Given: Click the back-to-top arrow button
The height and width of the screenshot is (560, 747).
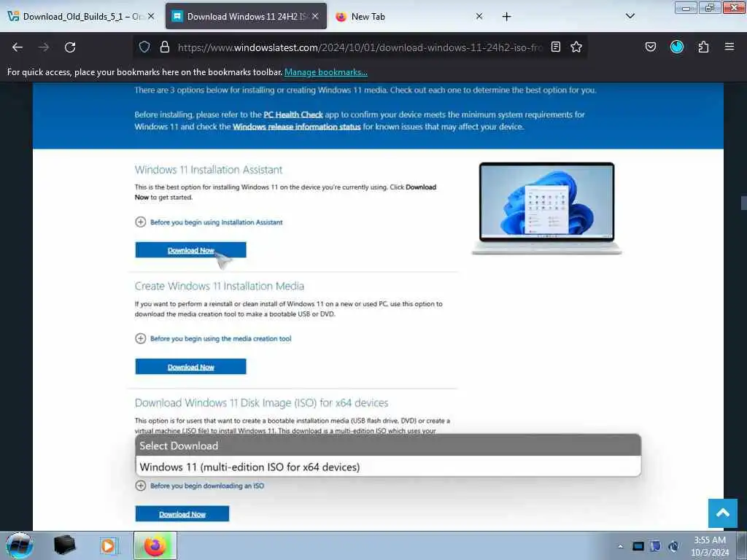Looking at the screenshot, I should point(723,513).
